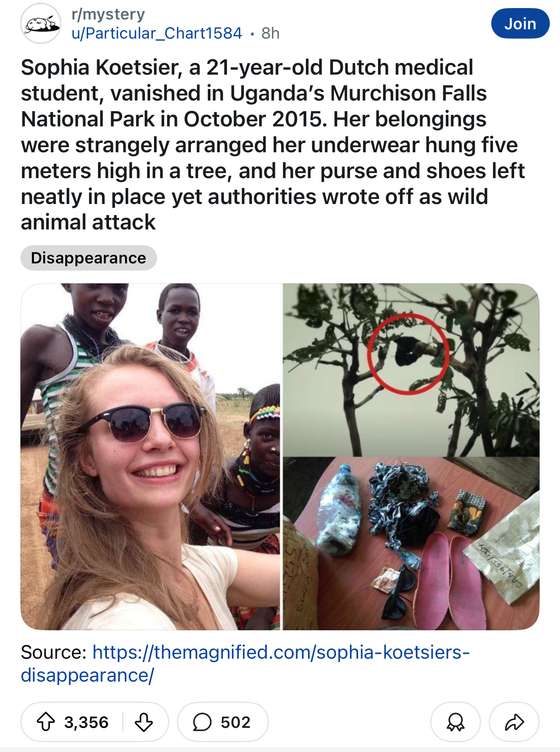The height and width of the screenshot is (752, 560).
Task: View the tree photo with red circle
Action: (411, 370)
